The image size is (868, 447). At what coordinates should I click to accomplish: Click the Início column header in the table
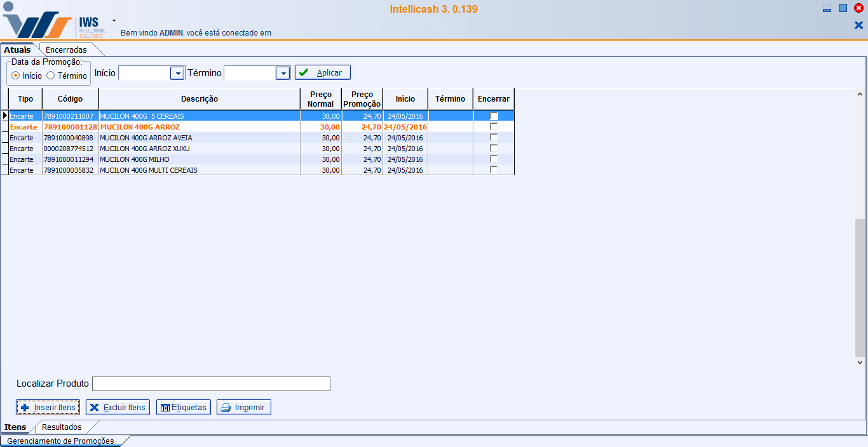(x=405, y=99)
